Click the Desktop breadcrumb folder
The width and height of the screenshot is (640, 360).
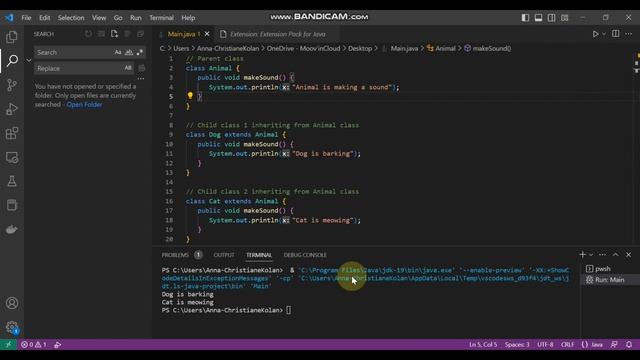(x=360, y=48)
